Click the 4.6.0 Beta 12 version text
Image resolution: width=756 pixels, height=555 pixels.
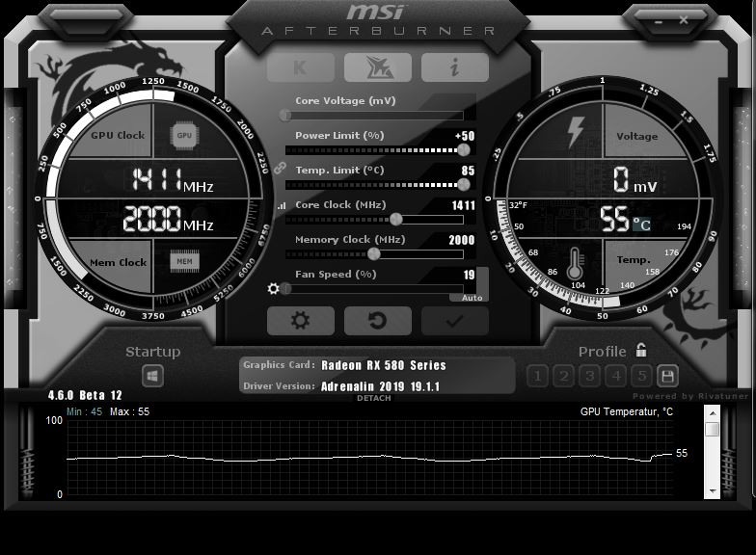pyautogui.click(x=85, y=395)
